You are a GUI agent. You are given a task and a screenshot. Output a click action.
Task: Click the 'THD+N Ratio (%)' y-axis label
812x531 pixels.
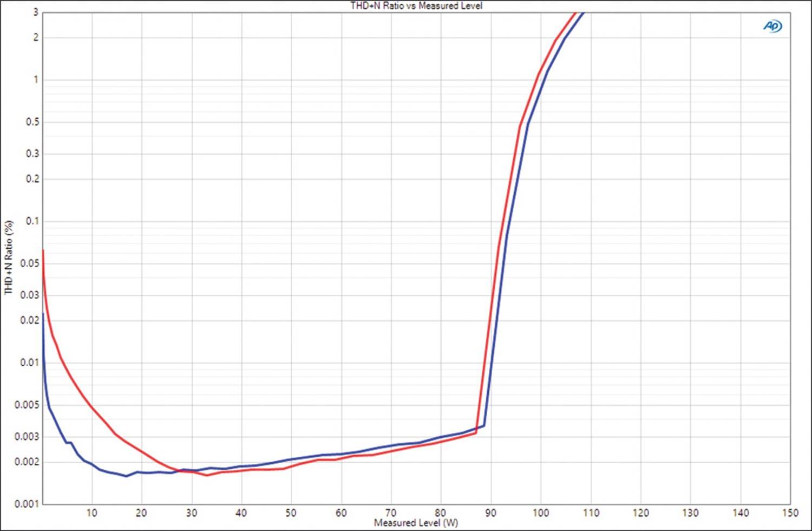click(9, 257)
